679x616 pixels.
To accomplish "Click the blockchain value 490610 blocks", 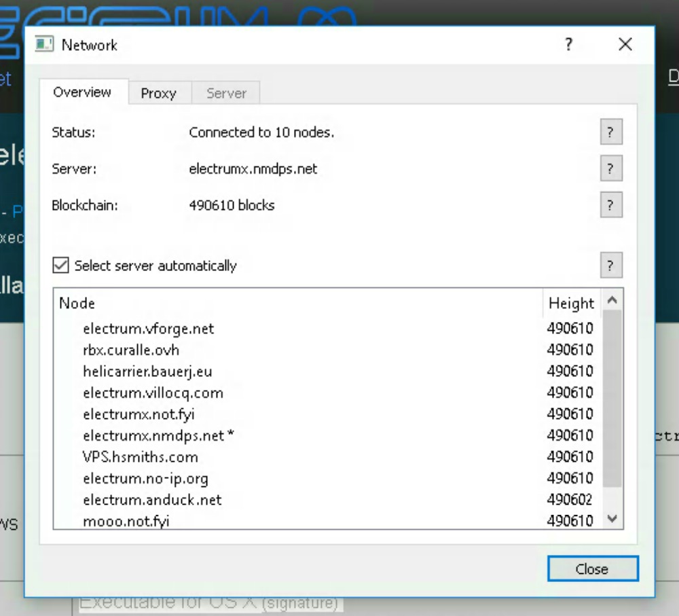I will pyautogui.click(x=232, y=205).
